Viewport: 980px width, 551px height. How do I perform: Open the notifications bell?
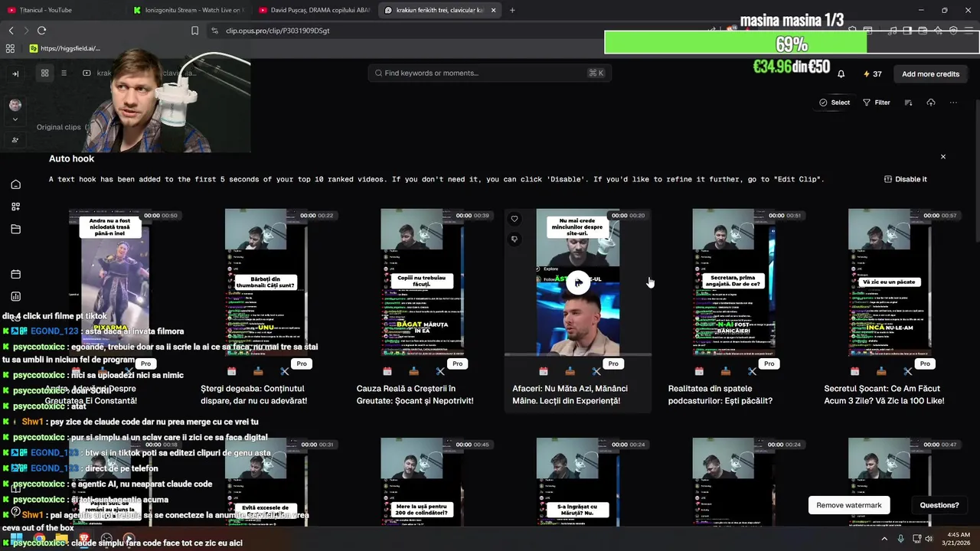841,74
